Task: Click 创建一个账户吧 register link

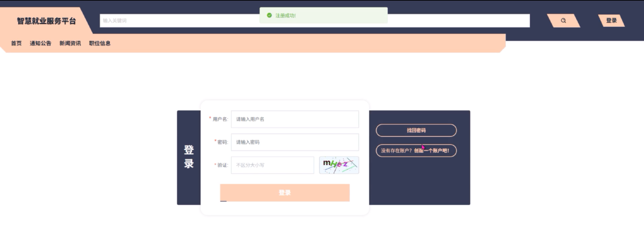Action: pos(431,151)
